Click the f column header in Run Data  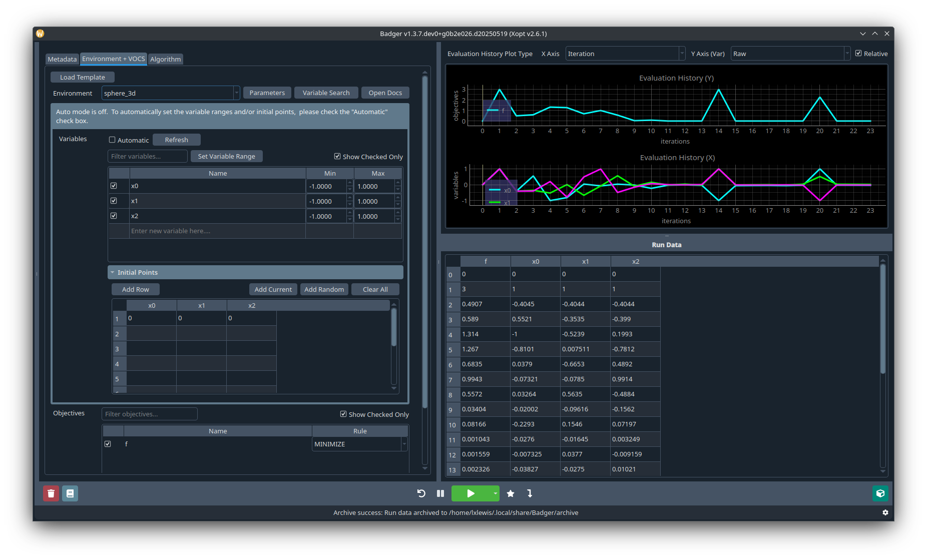pos(486,261)
